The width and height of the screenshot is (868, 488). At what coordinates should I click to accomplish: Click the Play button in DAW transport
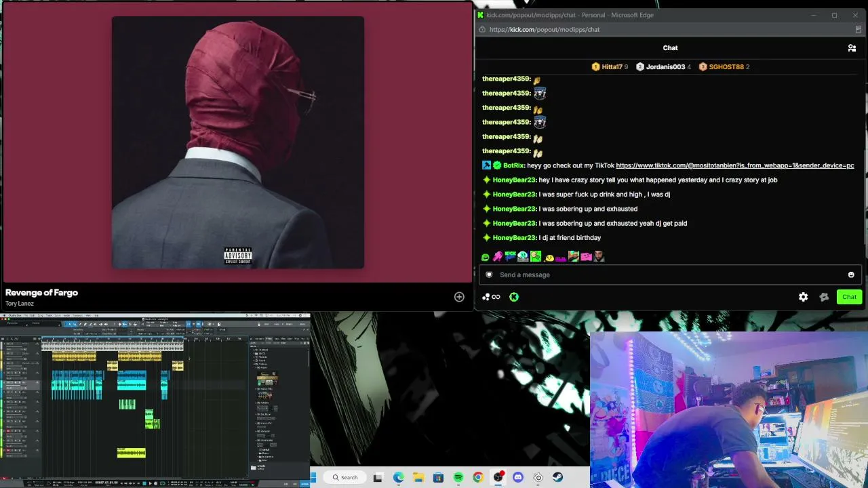150,483
